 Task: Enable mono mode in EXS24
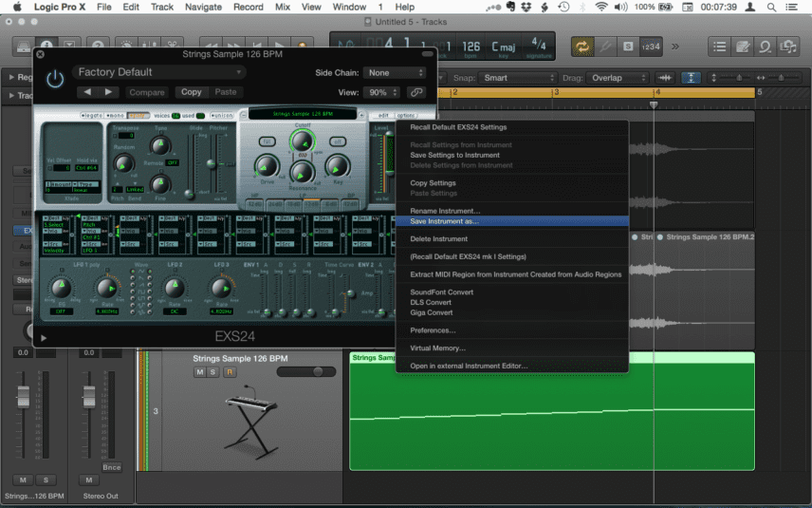(x=115, y=115)
